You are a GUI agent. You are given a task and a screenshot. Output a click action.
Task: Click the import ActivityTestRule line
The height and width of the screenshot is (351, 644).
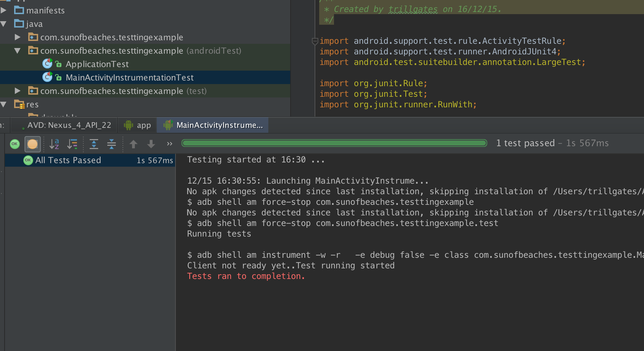click(x=442, y=41)
